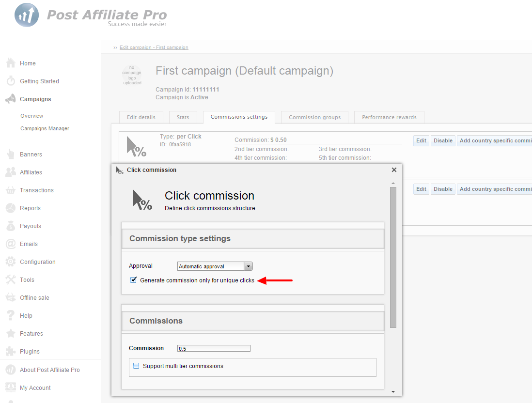Click the dialog scrollbar down arrow
The width and height of the screenshot is (532, 403).
coord(393,392)
